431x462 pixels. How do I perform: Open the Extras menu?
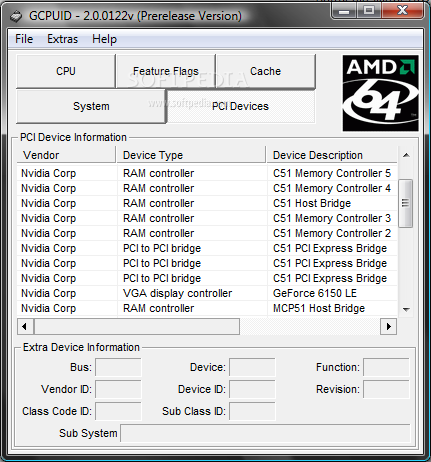point(62,39)
